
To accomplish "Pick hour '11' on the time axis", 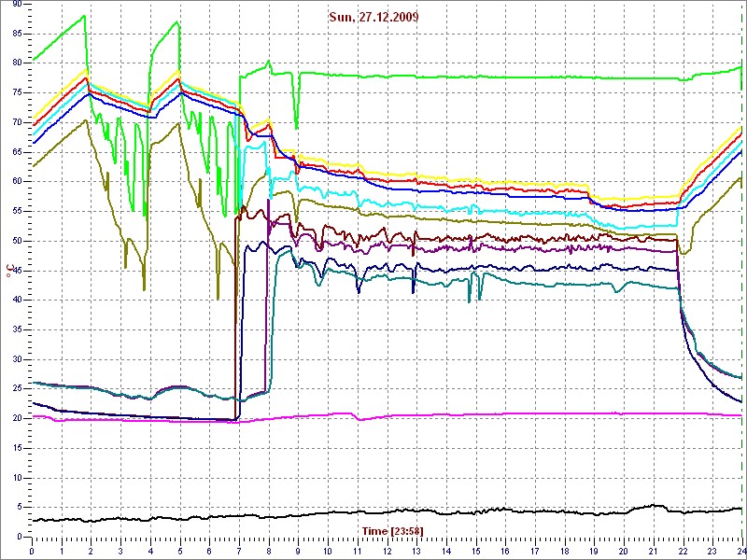I will (x=358, y=551).
